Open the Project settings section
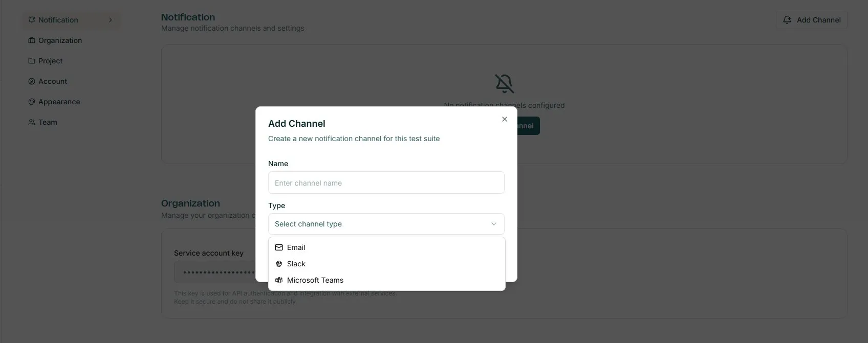Viewport: 868px width, 343px height. 71,61
